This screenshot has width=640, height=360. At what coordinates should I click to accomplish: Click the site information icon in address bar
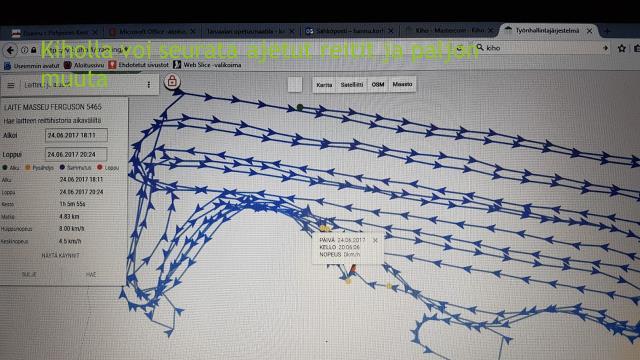coord(24,50)
